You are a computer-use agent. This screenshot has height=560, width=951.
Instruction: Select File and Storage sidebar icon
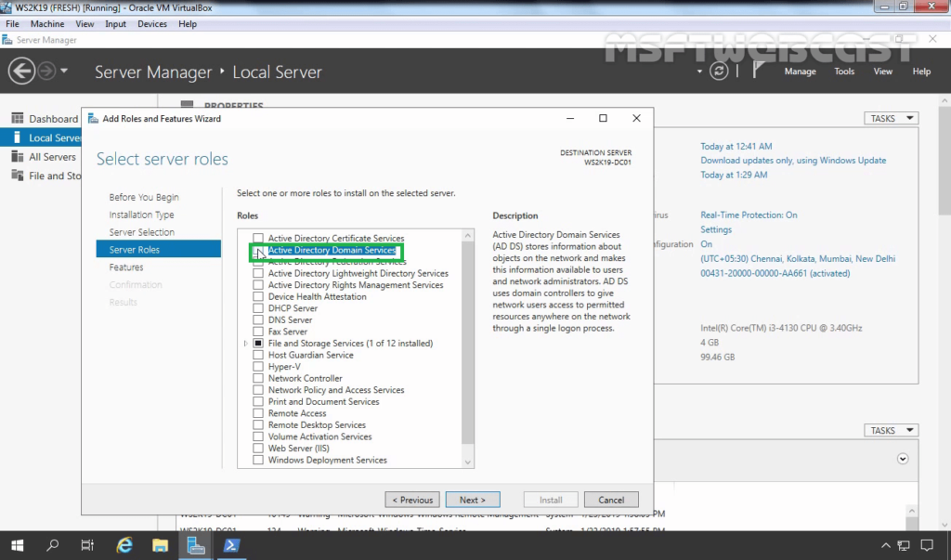click(x=18, y=176)
